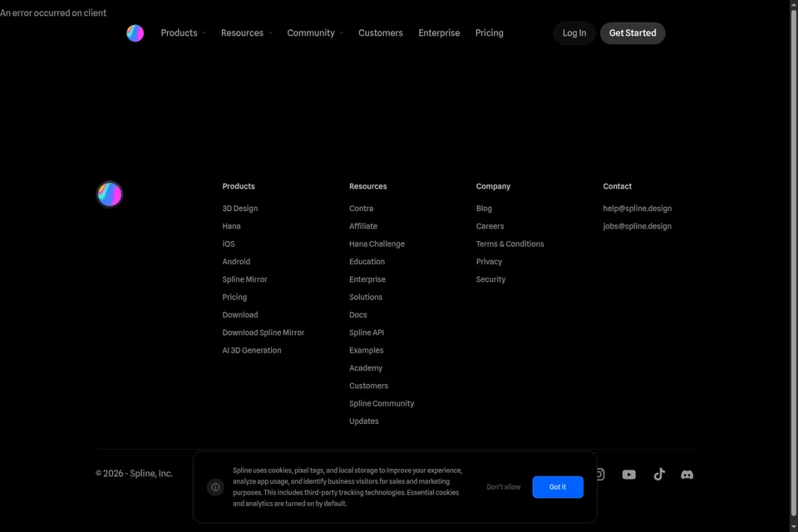Open the Updates footer link
Screen dimensions: 798x532
click(x=364, y=421)
